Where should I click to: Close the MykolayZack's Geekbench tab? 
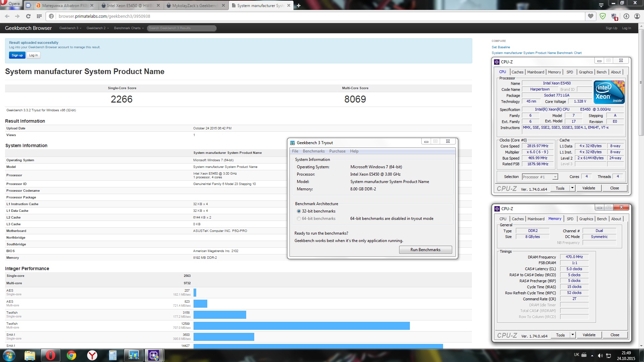pos(224,5)
